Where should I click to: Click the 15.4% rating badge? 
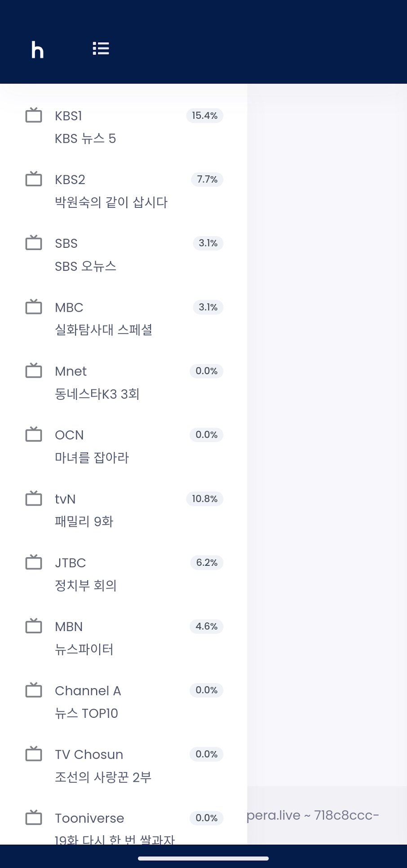[205, 116]
